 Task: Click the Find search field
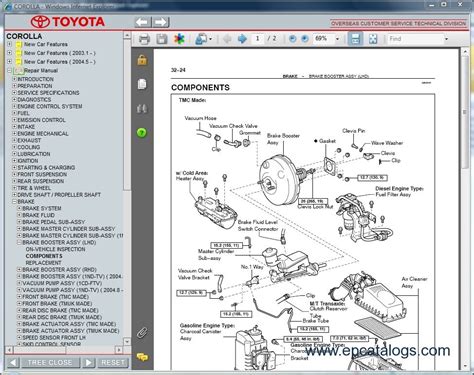(415, 39)
